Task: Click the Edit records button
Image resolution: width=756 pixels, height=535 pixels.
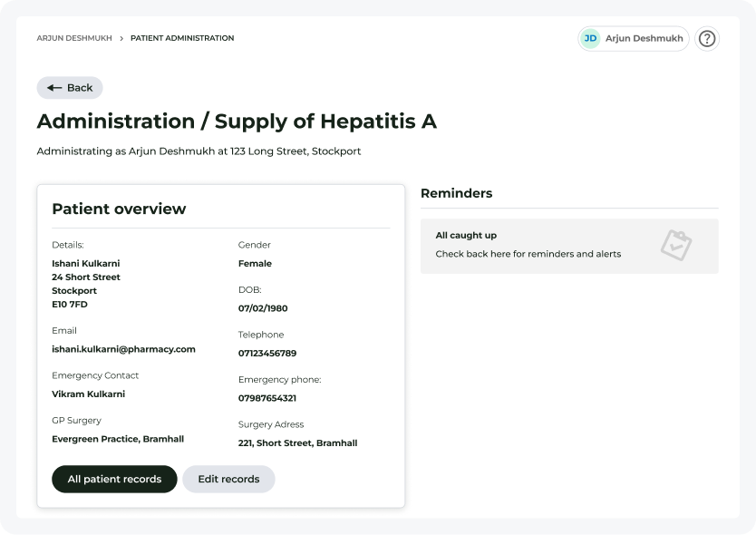Action: point(228,479)
